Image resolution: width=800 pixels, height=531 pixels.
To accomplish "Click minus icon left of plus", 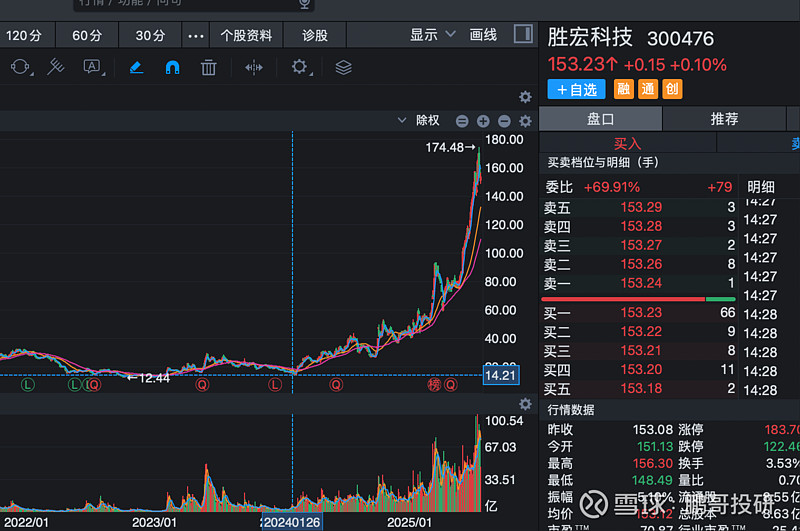I will point(462,121).
